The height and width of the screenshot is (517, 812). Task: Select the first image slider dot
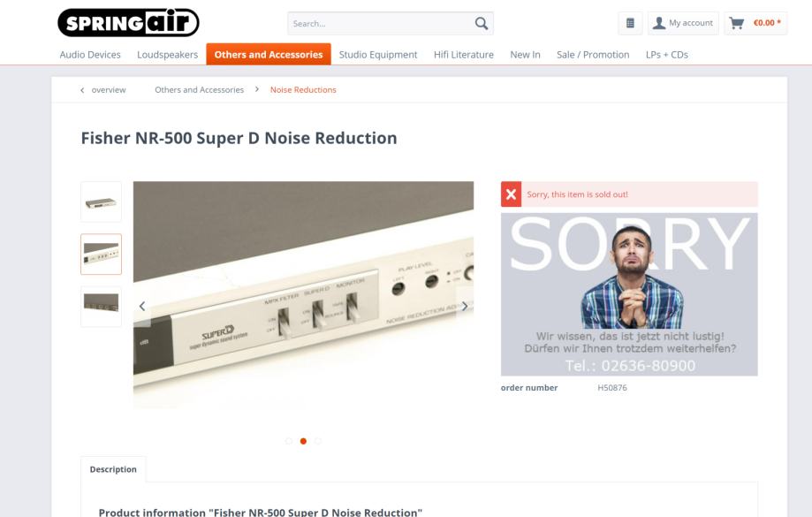[289, 441]
